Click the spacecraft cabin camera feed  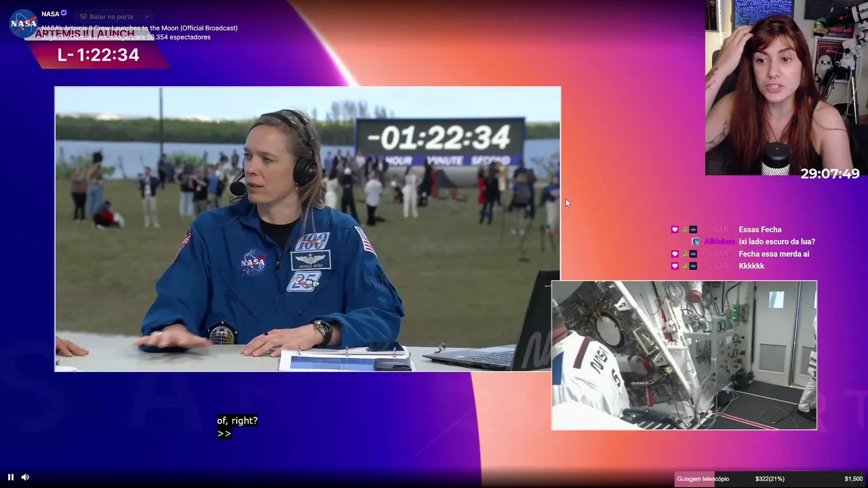(x=684, y=355)
